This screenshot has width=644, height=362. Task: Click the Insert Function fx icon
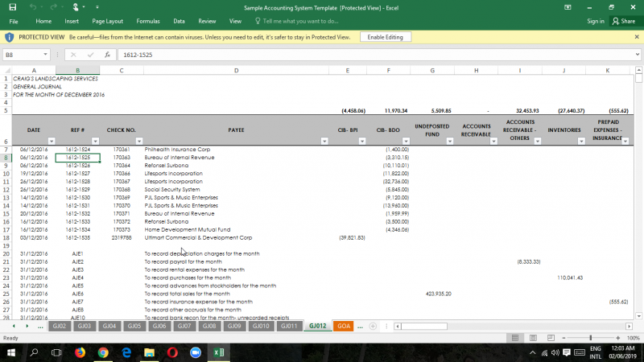107,55
